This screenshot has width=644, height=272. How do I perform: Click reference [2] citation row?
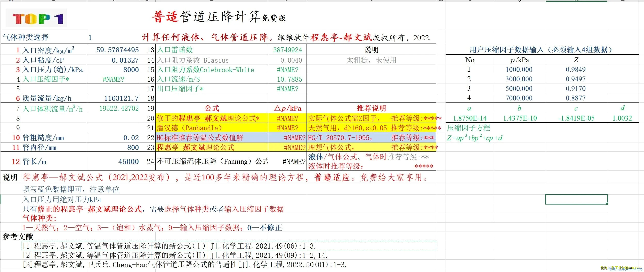[x=175, y=255]
